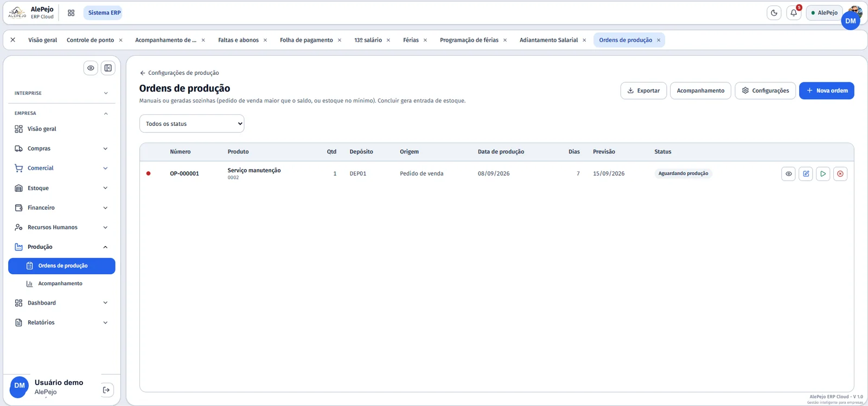Switch to Faltas e abonos tab
This screenshot has width=868, height=406.
pyautogui.click(x=238, y=40)
